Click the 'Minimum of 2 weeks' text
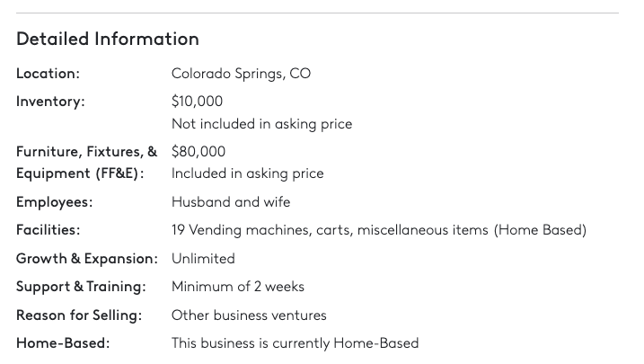Viewport: 644px width, 364px height. point(238,287)
